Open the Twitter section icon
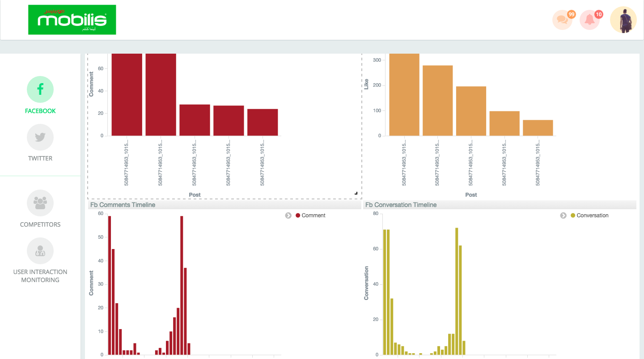 point(40,137)
